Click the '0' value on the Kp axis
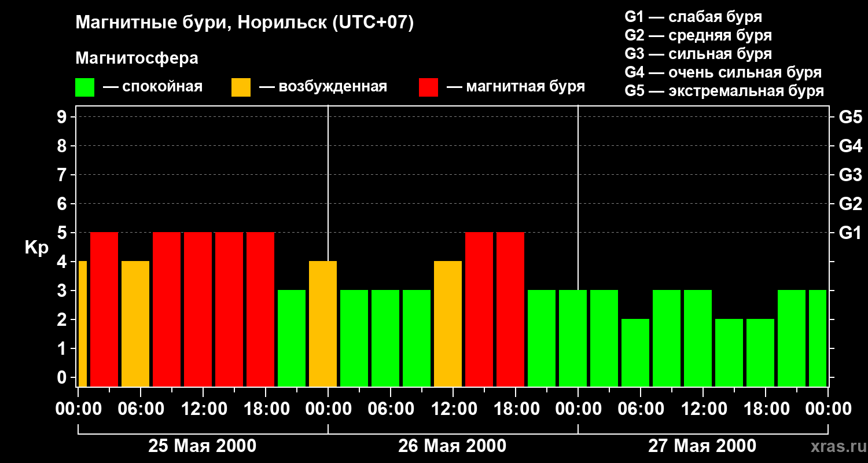This screenshot has width=868, height=463. tap(62, 377)
